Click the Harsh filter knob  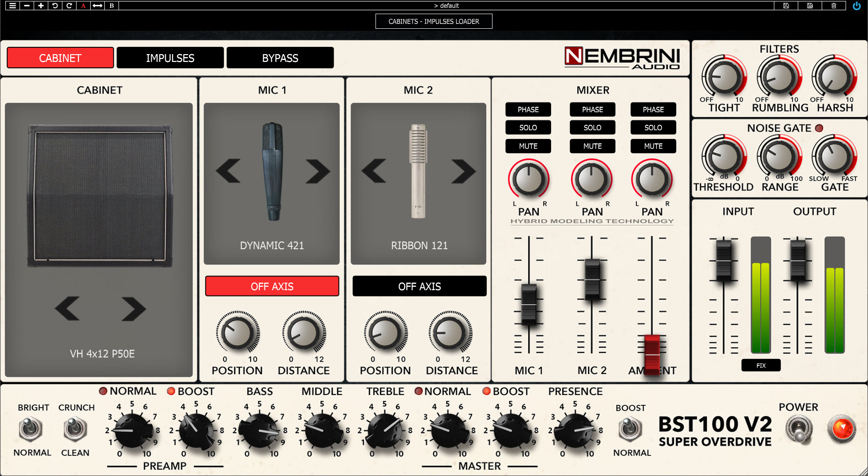pos(834,78)
